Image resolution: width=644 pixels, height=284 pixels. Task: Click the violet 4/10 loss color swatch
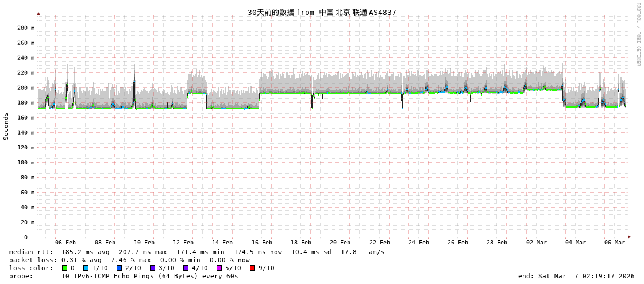coord(186,268)
